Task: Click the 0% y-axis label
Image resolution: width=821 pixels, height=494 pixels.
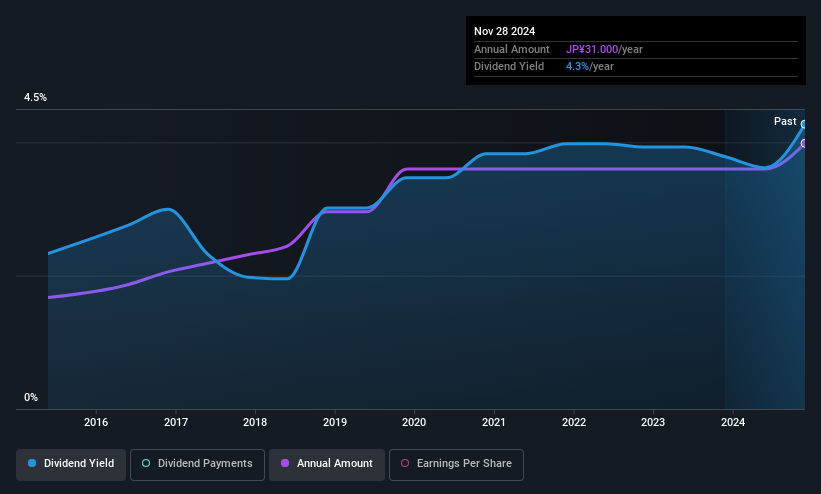Action: click(x=31, y=398)
